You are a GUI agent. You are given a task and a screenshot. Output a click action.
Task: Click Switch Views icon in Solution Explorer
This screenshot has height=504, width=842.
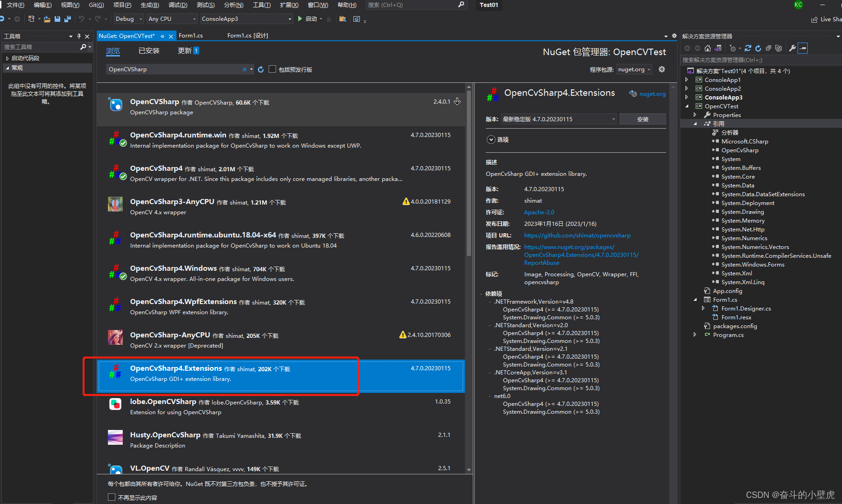(x=718, y=48)
